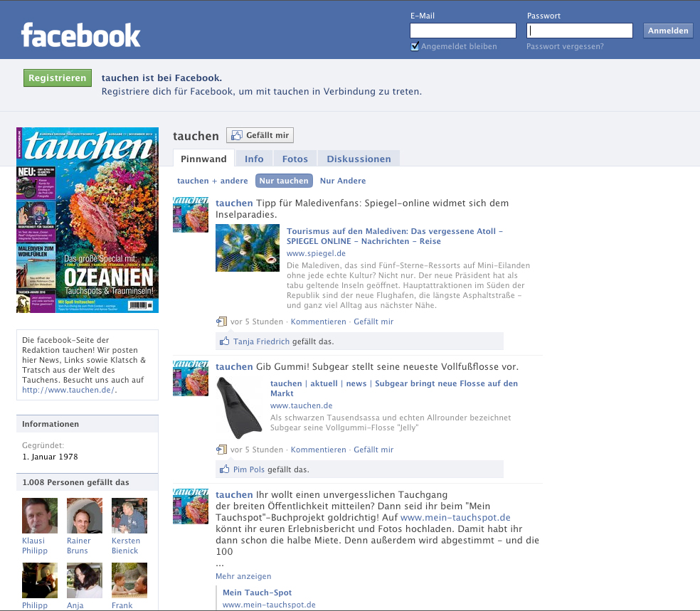Open the black fin product image

pos(239,408)
